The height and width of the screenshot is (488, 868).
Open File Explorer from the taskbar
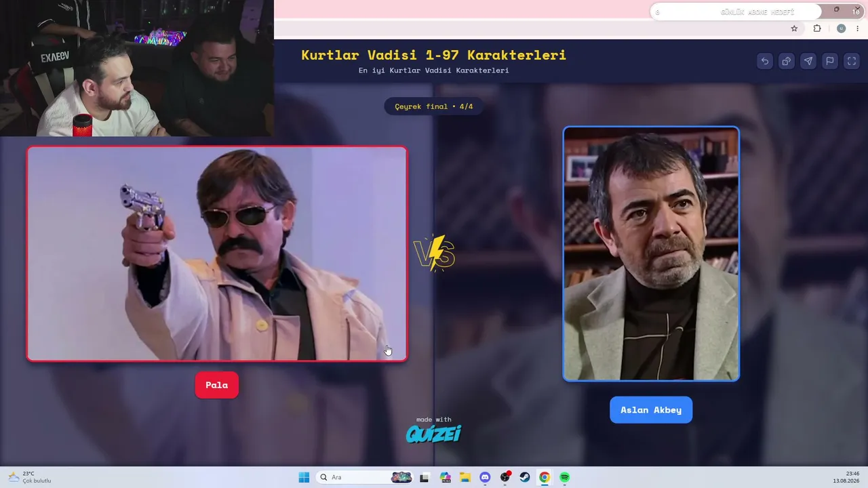[x=465, y=477]
